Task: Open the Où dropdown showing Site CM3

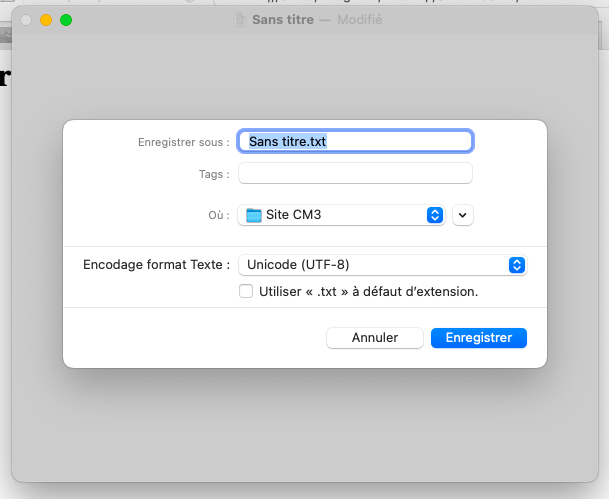Action: pyautogui.click(x=340, y=215)
